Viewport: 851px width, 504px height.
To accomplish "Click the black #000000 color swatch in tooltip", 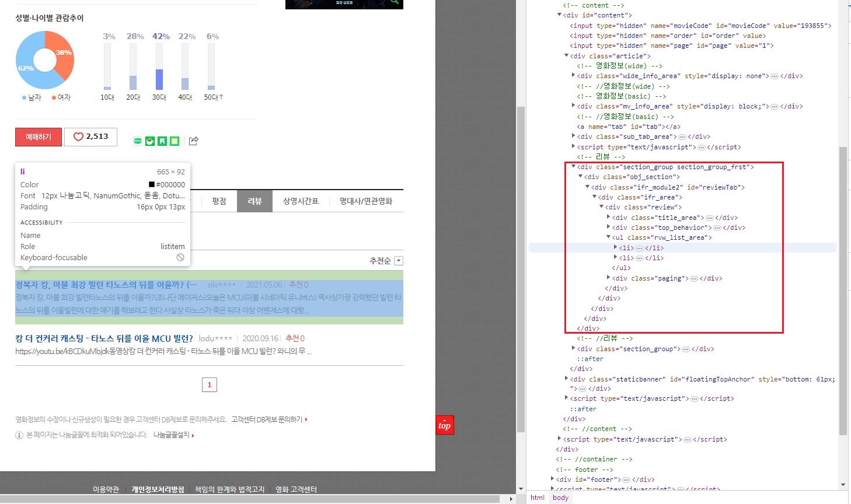I will pos(152,185).
